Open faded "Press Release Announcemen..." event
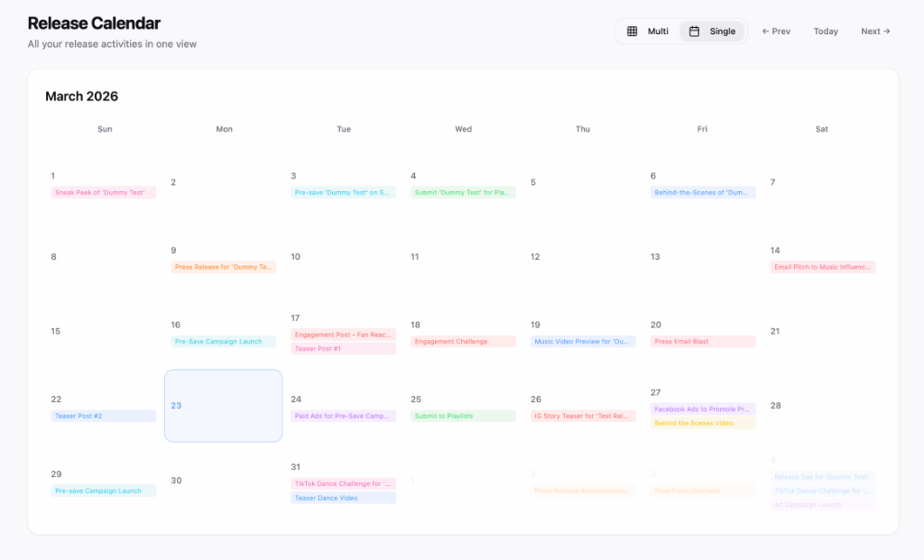The height and width of the screenshot is (560, 924). [583, 491]
